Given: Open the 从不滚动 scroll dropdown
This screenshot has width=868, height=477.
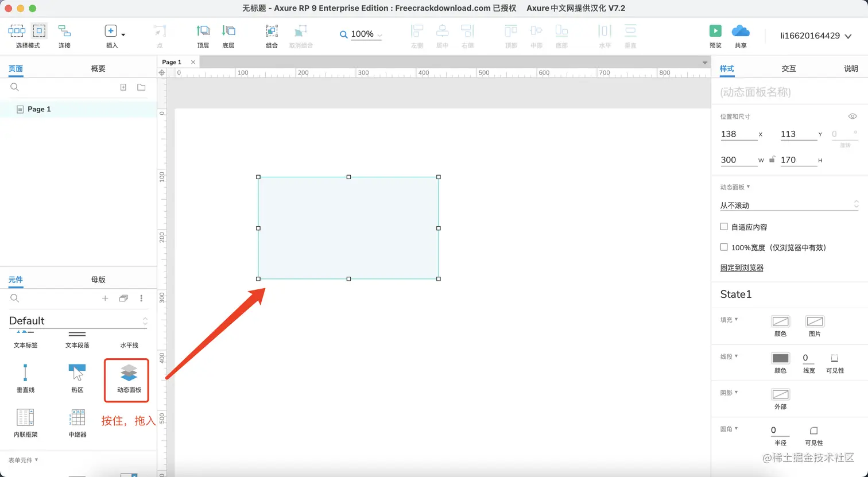Looking at the screenshot, I should [x=789, y=205].
